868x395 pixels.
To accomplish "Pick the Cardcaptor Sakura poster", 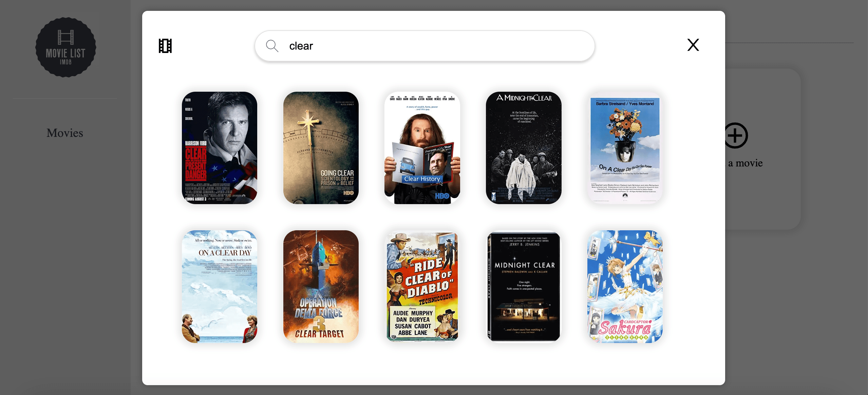I will [x=625, y=287].
